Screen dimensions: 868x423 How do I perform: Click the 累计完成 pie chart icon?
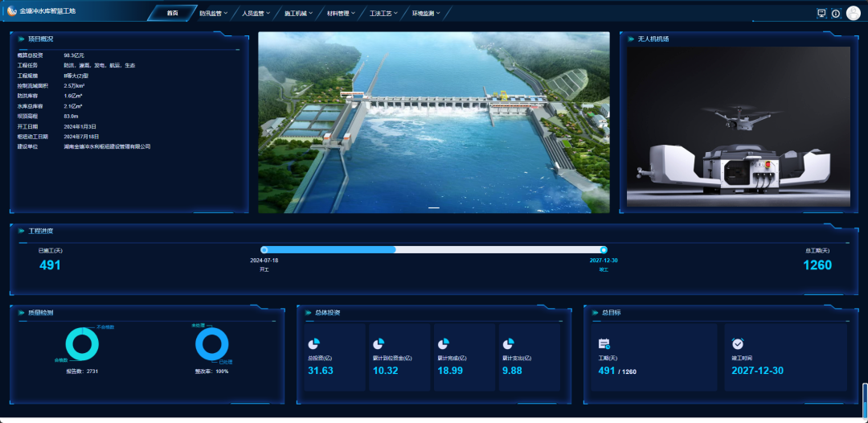(444, 343)
